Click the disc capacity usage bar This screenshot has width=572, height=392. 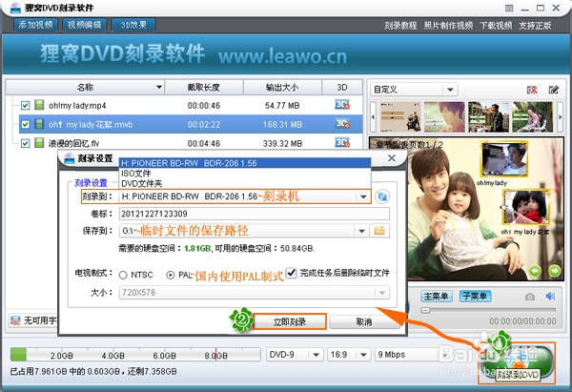click(135, 355)
